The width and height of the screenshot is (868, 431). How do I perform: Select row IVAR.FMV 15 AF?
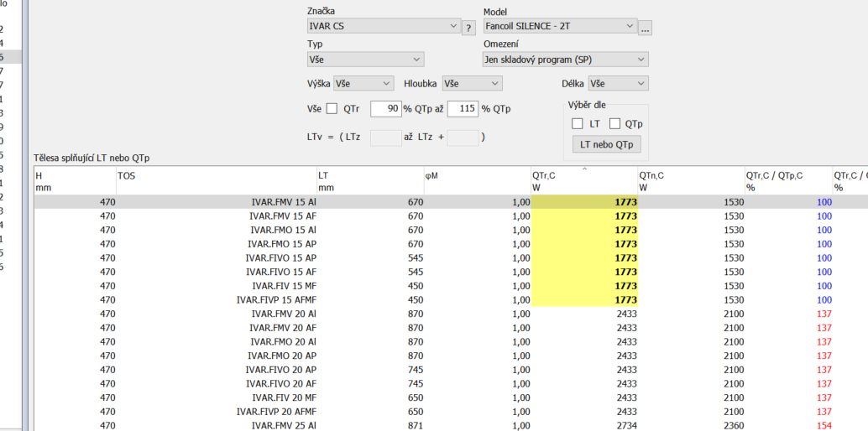pyautogui.click(x=451, y=215)
